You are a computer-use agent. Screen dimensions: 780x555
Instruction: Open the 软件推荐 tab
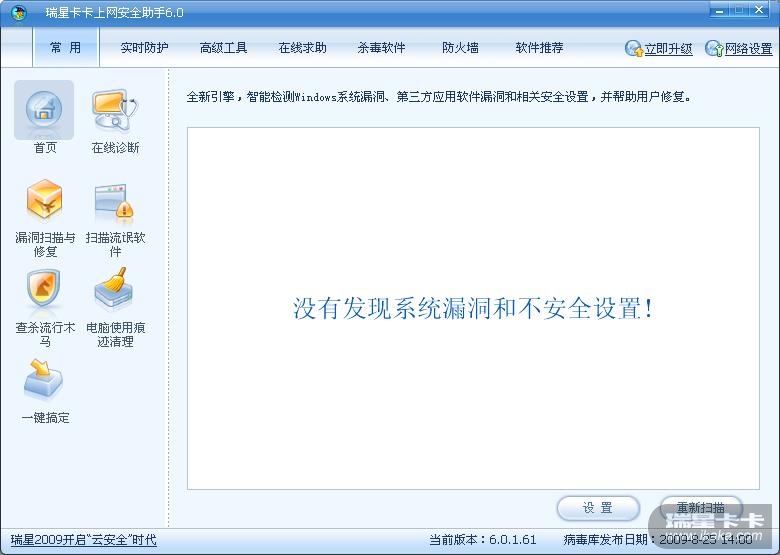539,48
